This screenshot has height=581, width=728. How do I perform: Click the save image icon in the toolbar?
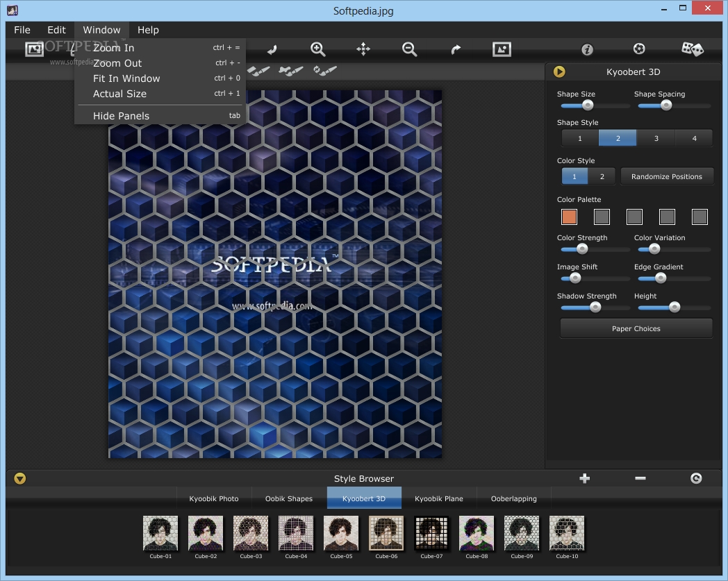click(502, 49)
